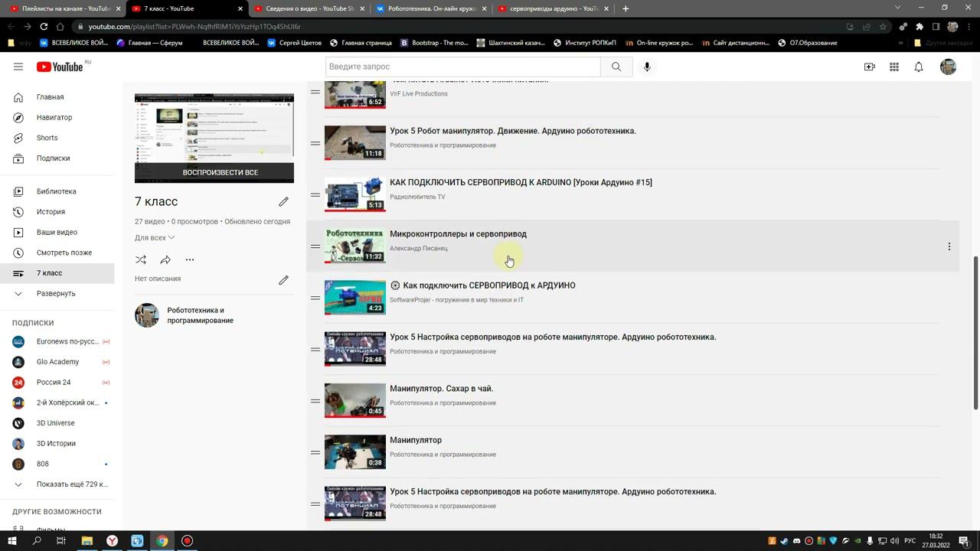Open Навигатор in the sidebar
The image size is (980, 551).
coord(57,117)
